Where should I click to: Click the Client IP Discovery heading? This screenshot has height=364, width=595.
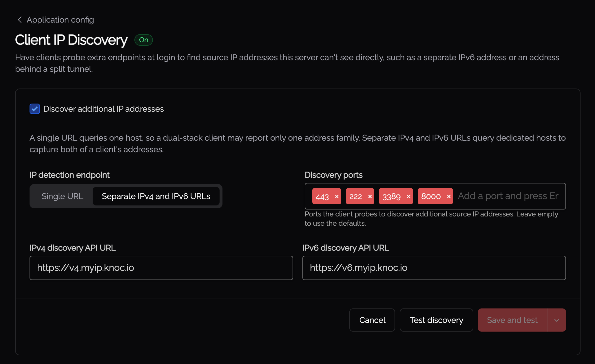click(71, 40)
